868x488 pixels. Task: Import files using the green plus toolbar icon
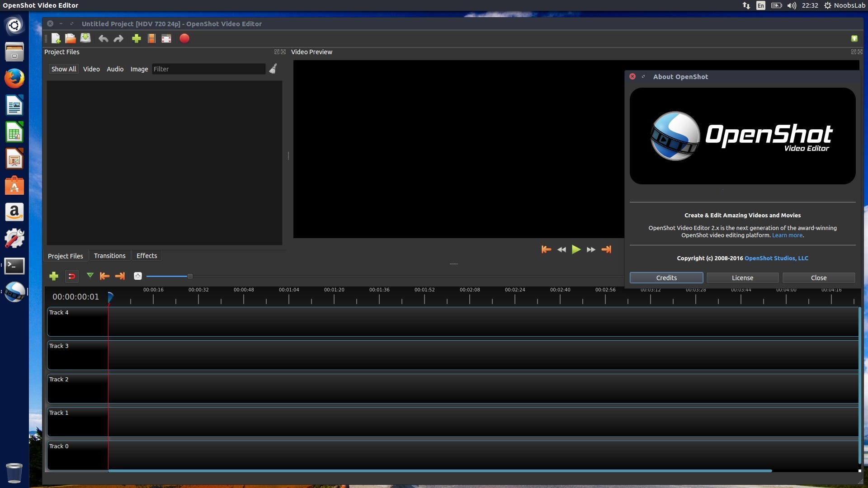[136, 38]
